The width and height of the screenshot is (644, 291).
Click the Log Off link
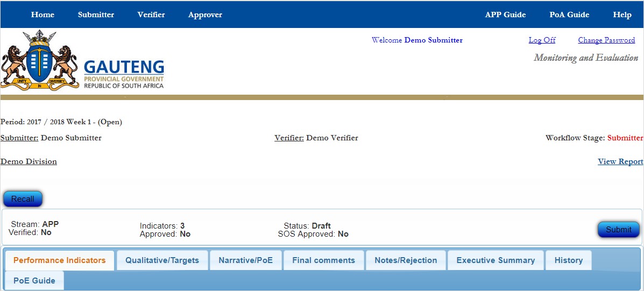coord(542,40)
